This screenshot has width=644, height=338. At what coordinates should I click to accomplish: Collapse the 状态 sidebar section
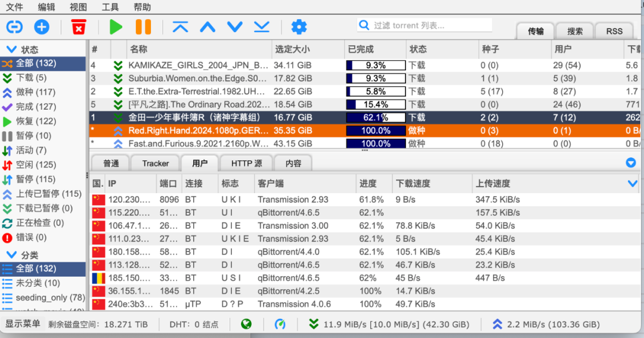(11, 49)
